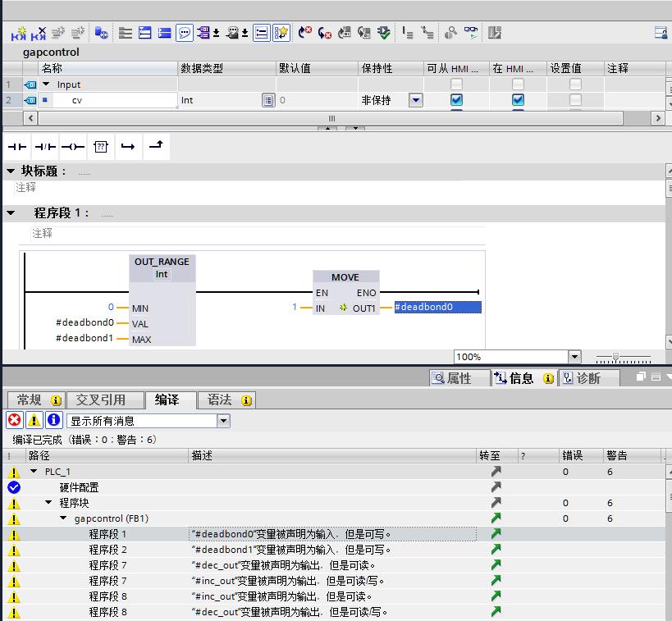Collapse the 程序段 1 network
The height and width of the screenshot is (621, 672).
11,212
